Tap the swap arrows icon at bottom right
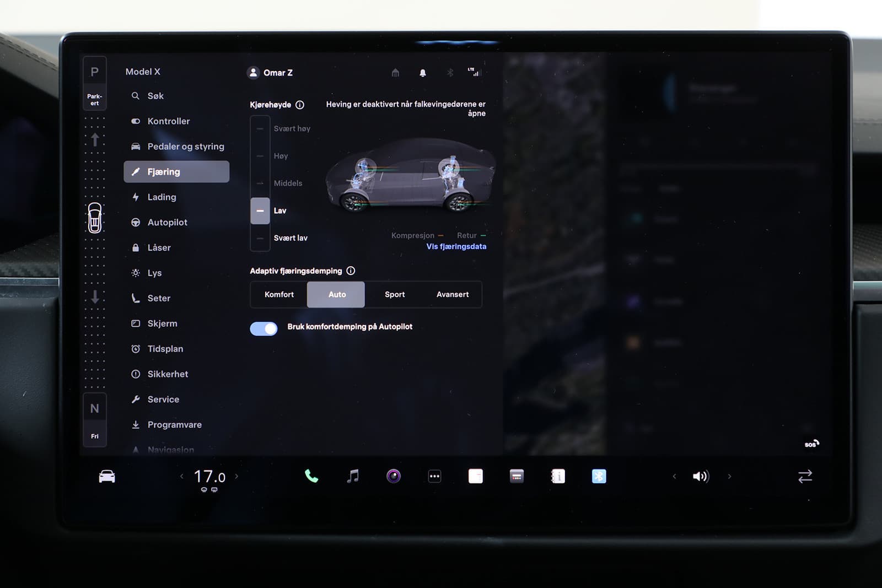This screenshot has width=882, height=588. point(805,476)
